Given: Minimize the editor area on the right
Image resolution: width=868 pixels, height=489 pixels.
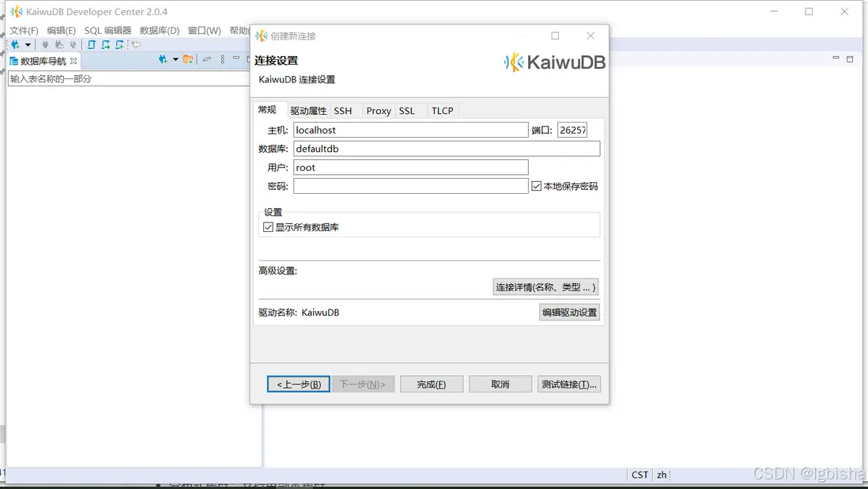Looking at the screenshot, I should [x=836, y=58].
